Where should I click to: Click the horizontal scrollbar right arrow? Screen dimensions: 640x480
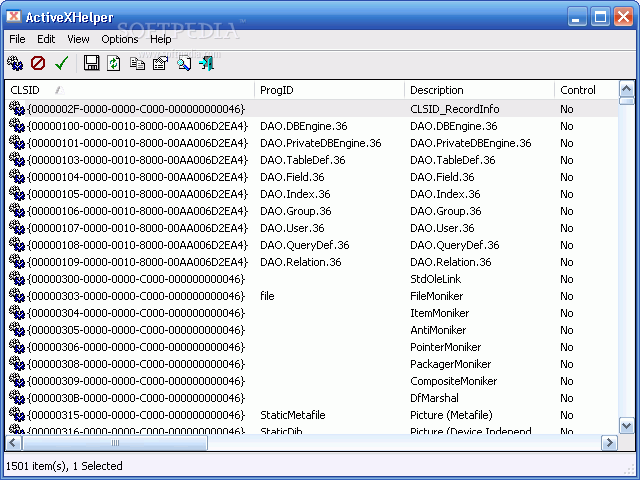point(609,442)
